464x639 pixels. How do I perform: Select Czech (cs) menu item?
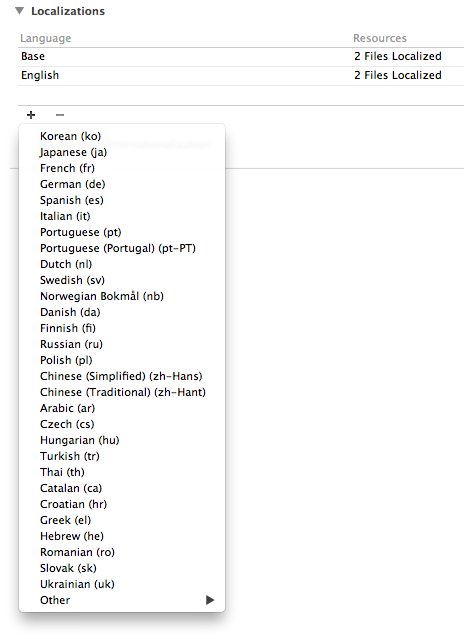[122, 424]
